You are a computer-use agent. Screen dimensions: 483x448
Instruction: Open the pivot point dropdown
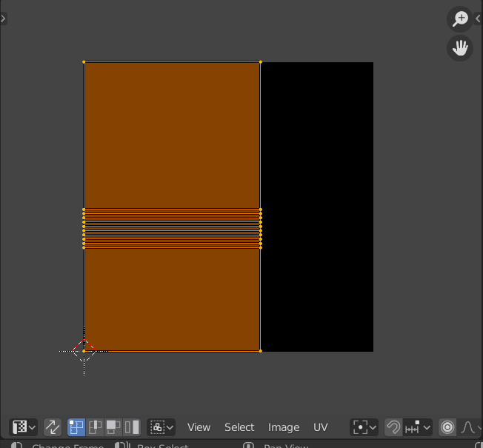(x=364, y=427)
